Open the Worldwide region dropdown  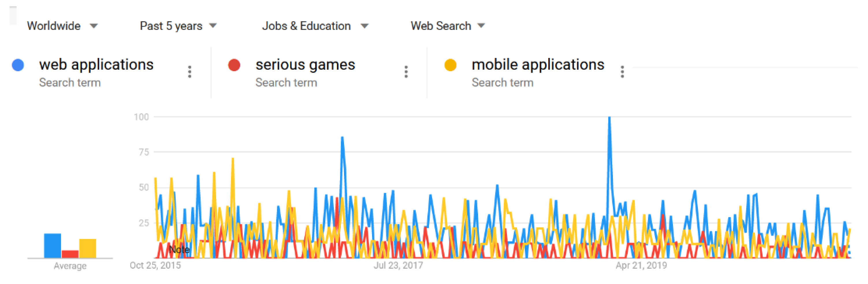[x=62, y=26]
